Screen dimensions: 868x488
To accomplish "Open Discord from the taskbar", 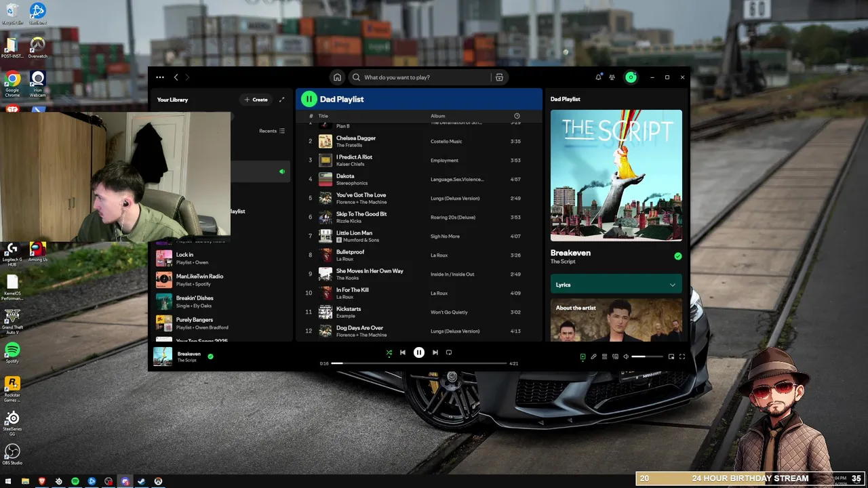I will [125, 481].
